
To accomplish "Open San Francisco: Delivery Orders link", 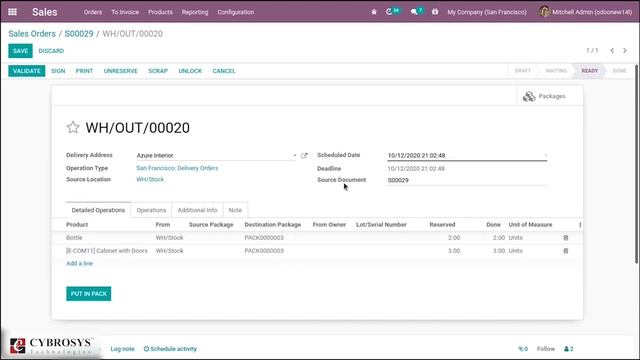I will [x=177, y=168].
